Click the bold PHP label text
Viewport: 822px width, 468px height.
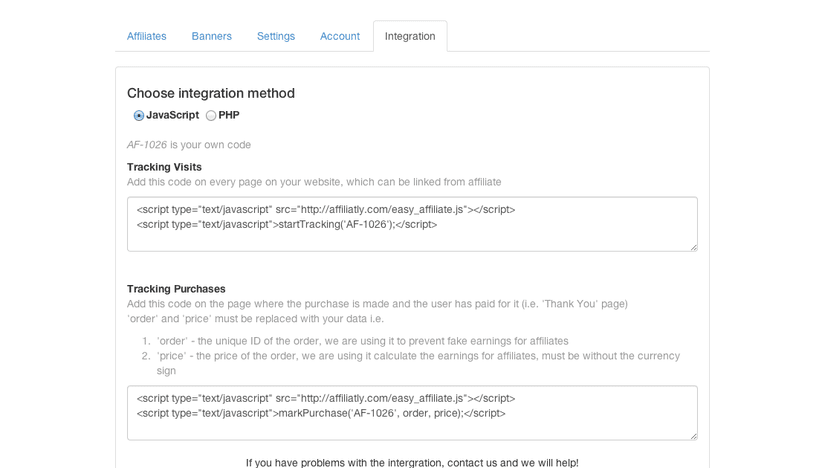[x=229, y=115]
